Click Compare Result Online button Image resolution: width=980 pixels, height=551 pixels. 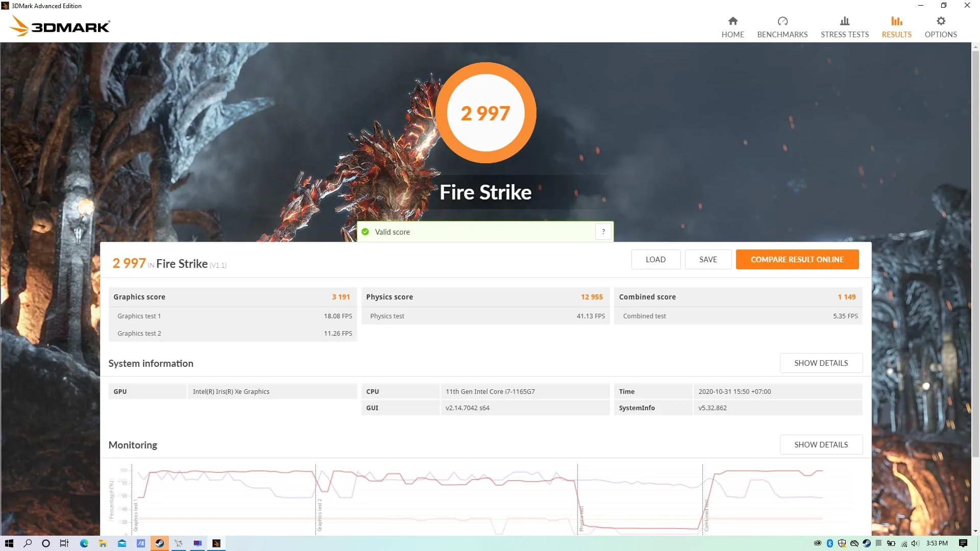point(797,259)
